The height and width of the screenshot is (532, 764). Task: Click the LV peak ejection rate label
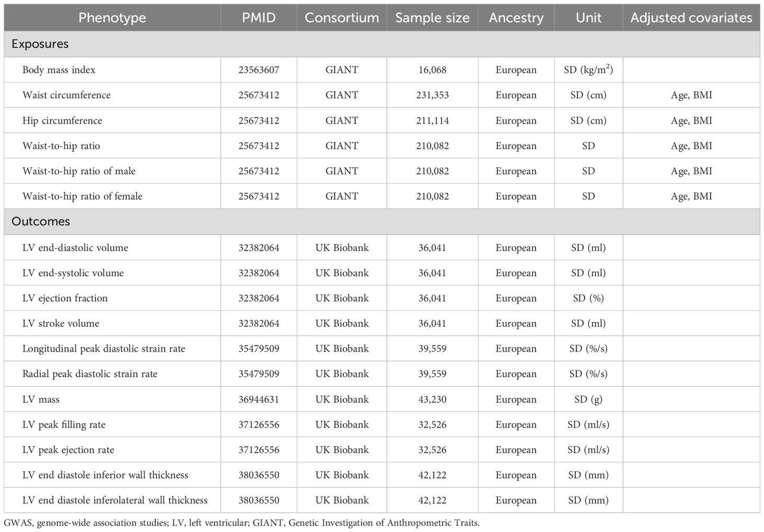point(68,450)
